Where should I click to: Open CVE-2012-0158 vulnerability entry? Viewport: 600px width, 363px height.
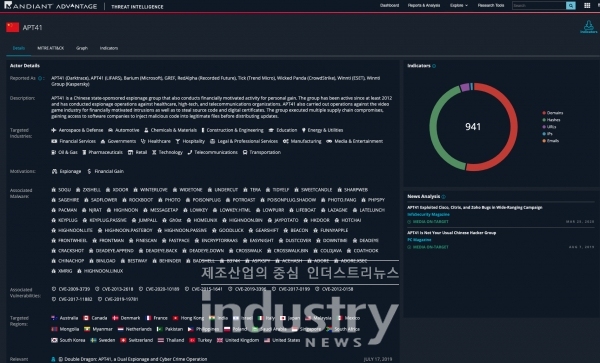[334, 289]
